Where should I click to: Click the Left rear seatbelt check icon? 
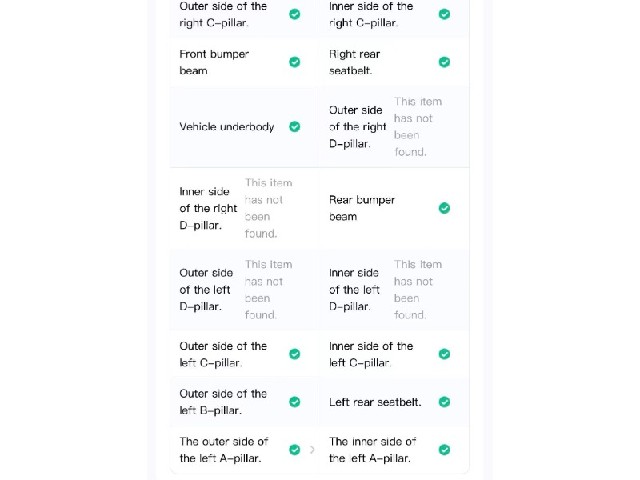click(x=444, y=402)
